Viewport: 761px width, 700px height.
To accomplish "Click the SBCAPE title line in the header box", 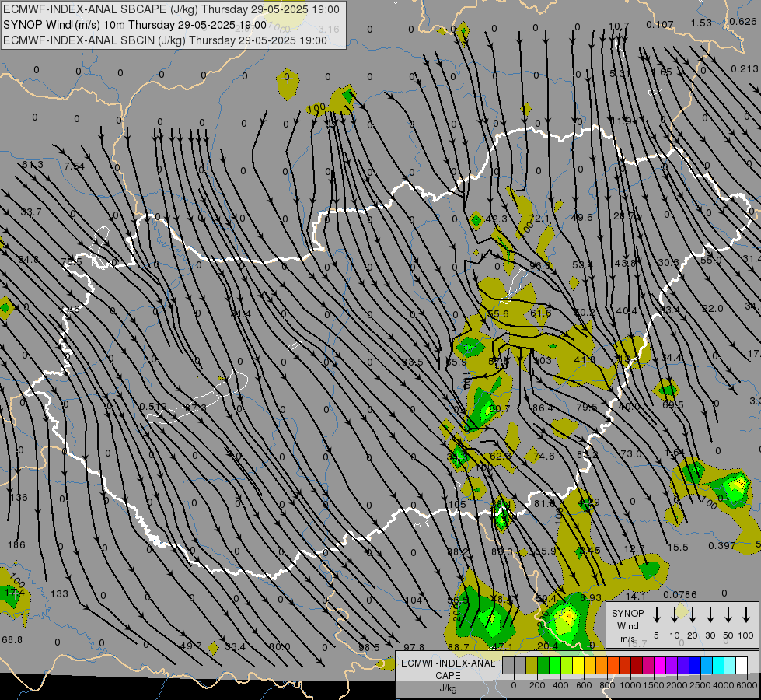I will click(171, 9).
